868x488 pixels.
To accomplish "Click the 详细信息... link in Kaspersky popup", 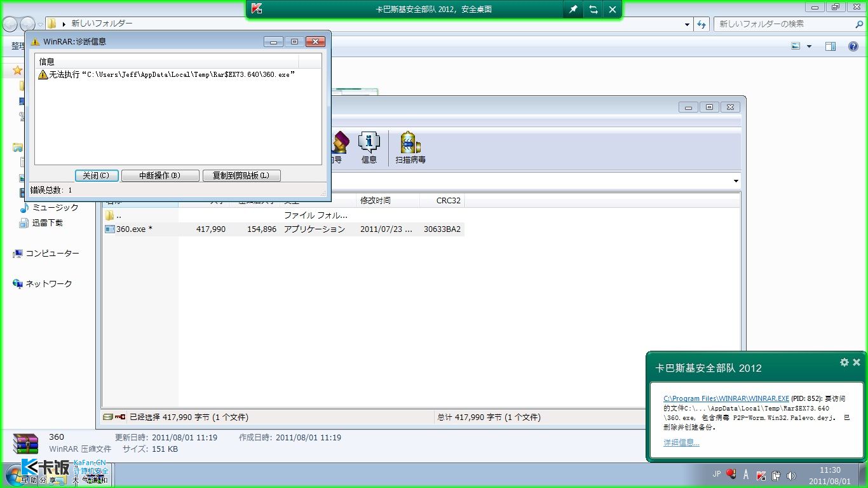I will [681, 443].
